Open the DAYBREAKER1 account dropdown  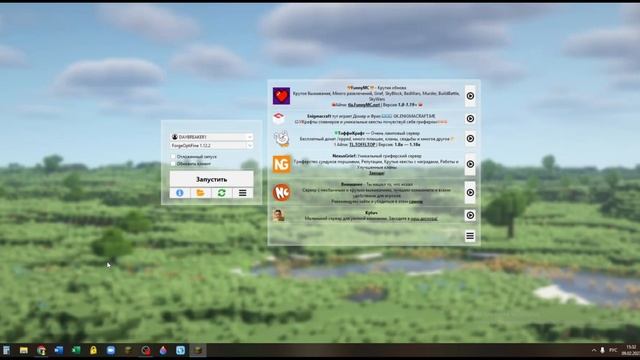(x=211, y=137)
